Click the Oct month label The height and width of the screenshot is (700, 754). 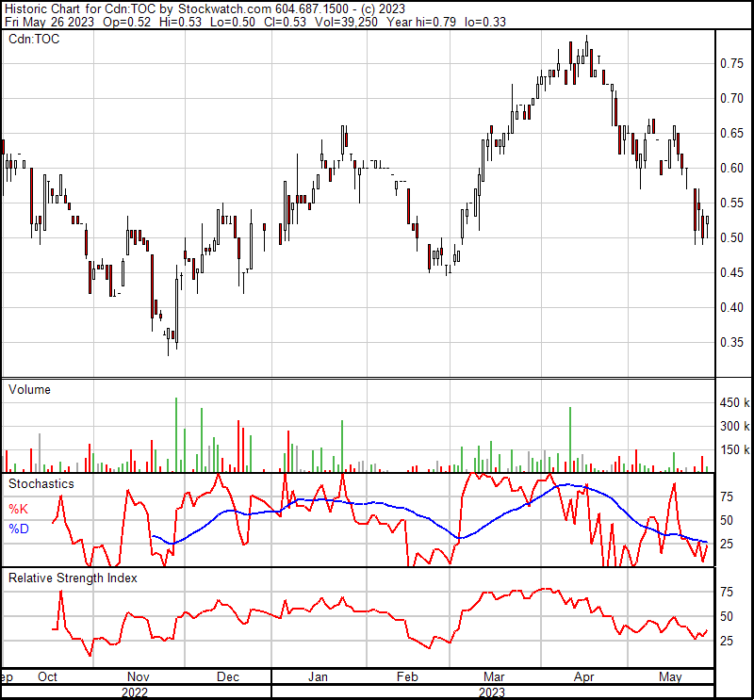[48, 677]
